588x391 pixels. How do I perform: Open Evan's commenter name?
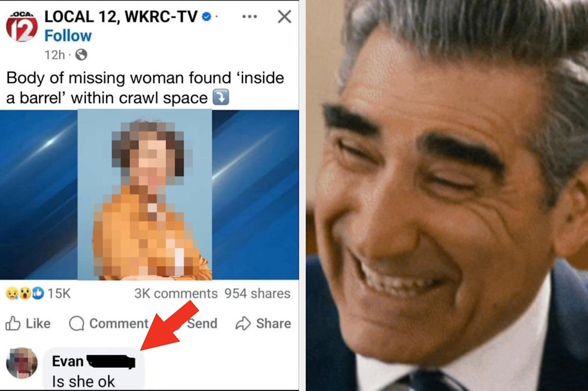(x=68, y=361)
